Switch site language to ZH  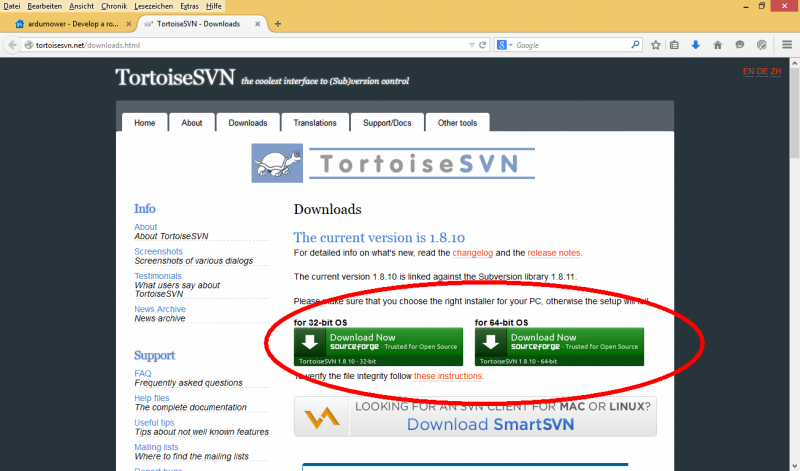pyautogui.click(x=776, y=71)
